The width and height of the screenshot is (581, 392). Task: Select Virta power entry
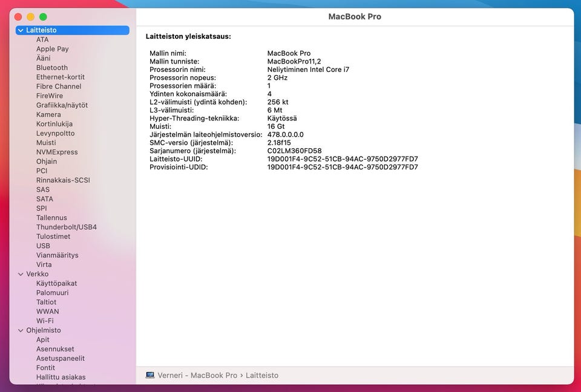pos(44,264)
